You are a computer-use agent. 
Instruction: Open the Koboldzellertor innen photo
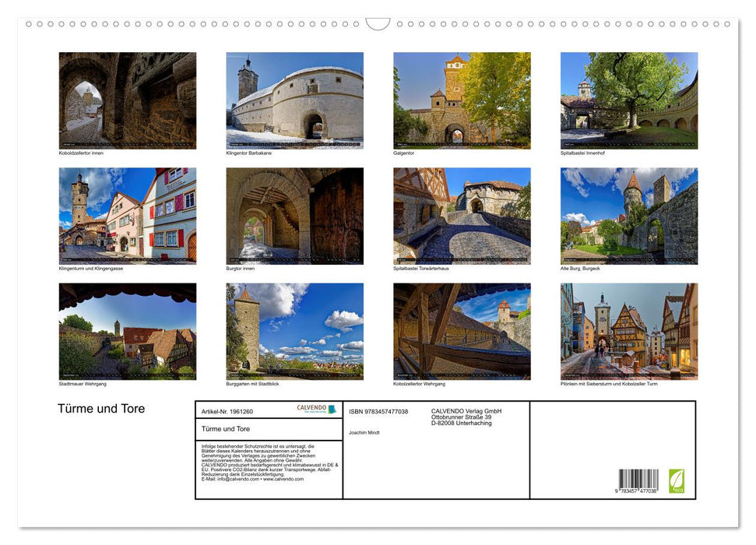pyautogui.click(x=128, y=100)
